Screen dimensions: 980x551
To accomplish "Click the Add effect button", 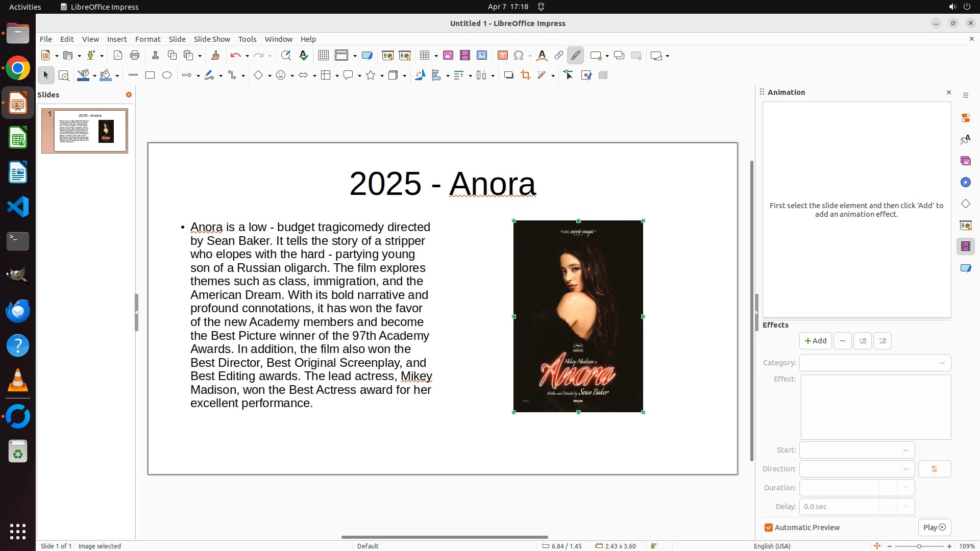I will click(815, 341).
